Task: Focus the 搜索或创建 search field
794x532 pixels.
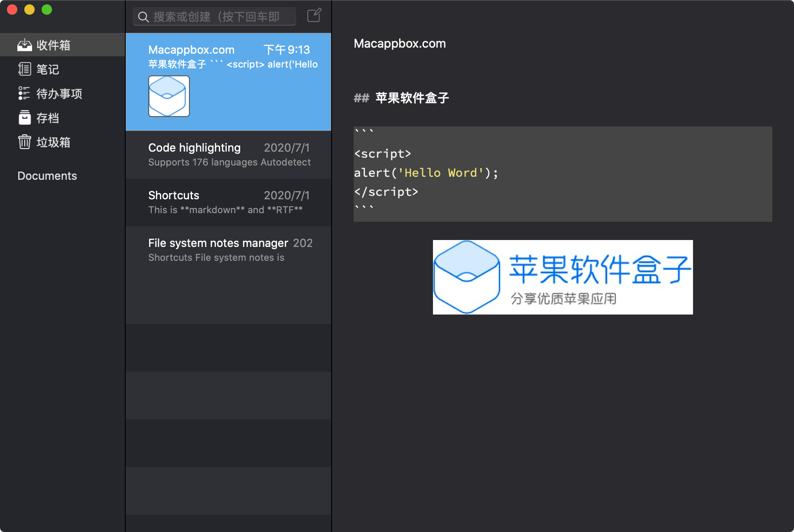Action: (215, 16)
